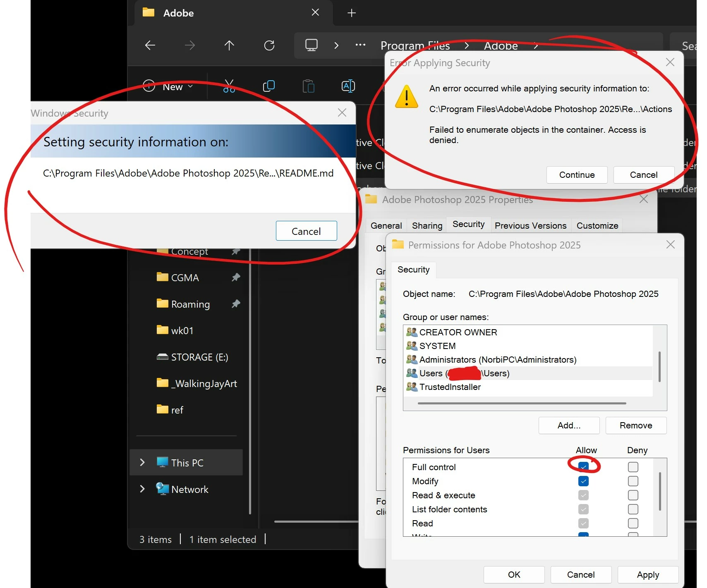This screenshot has width=707, height=588.
Task: Click Apply in Permissions dialog
Action: (x=648, y=574)
